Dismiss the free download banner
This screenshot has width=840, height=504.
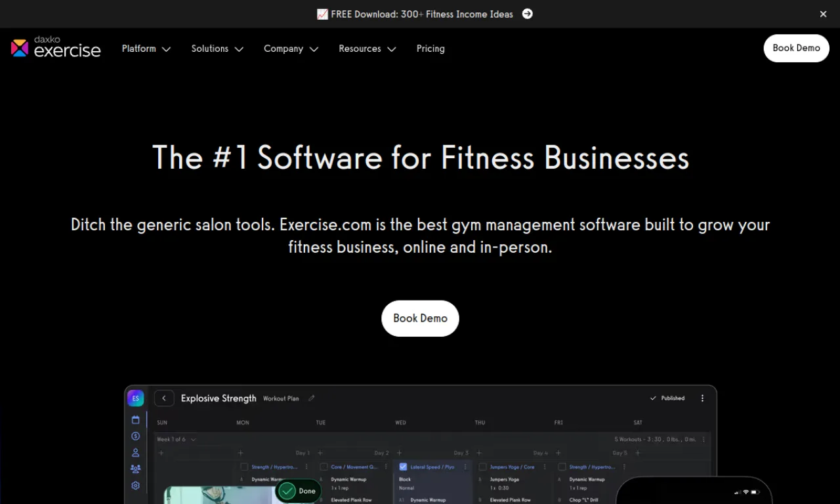click(823, 14)
